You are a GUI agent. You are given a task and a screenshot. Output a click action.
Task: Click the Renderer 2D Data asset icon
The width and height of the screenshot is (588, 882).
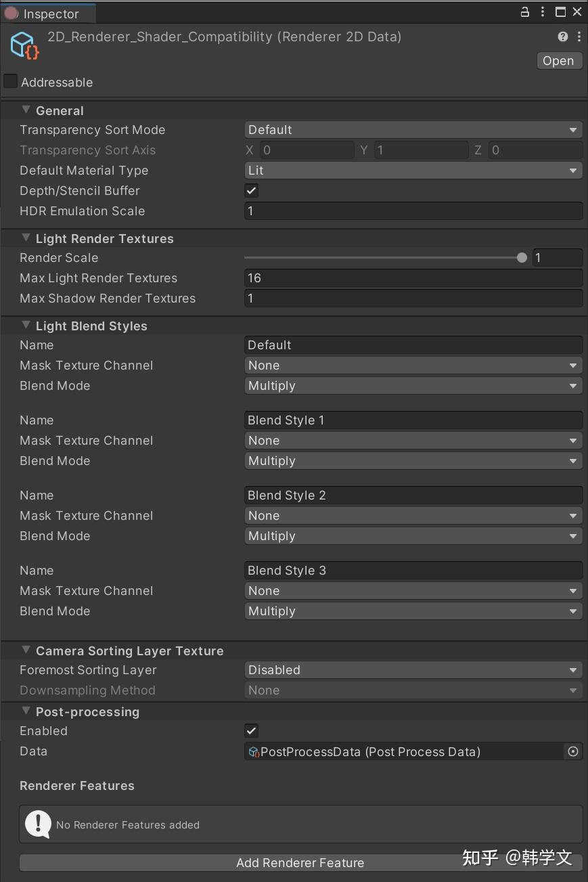click(24, 45)
